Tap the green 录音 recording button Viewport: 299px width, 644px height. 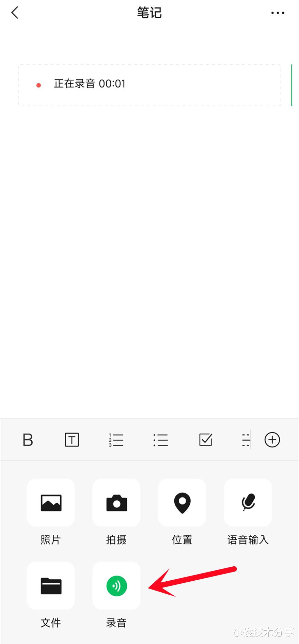[116, 586]
